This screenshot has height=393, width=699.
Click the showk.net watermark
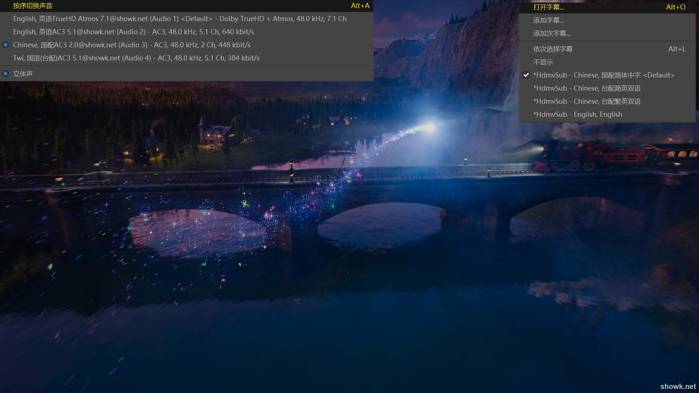678,386
